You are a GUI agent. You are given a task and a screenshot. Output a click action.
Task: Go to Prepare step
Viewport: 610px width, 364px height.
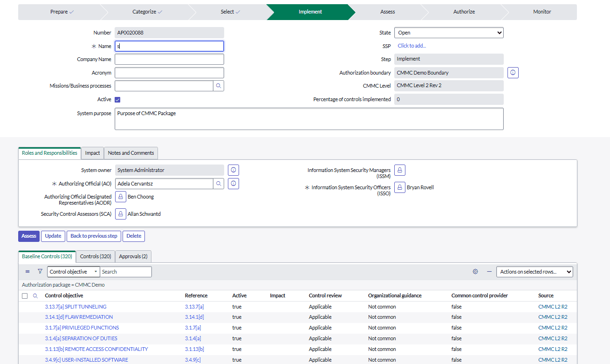coord(62,12)
